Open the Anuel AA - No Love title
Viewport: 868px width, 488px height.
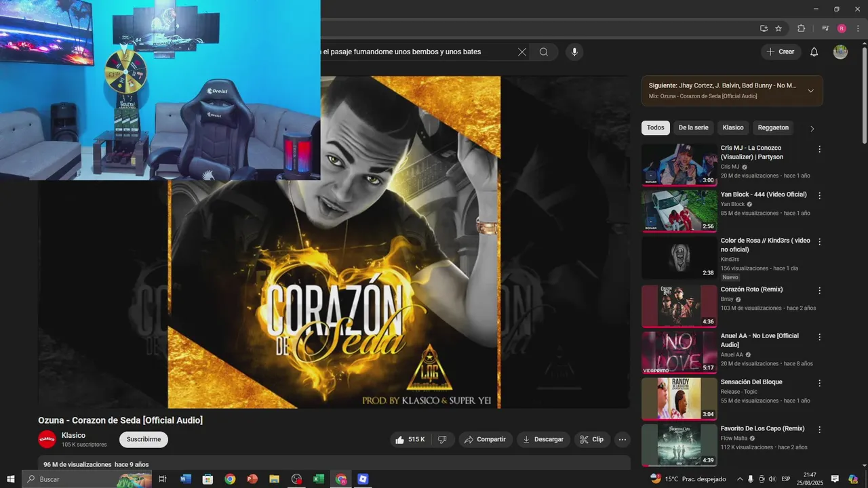(x=759, y=340)
